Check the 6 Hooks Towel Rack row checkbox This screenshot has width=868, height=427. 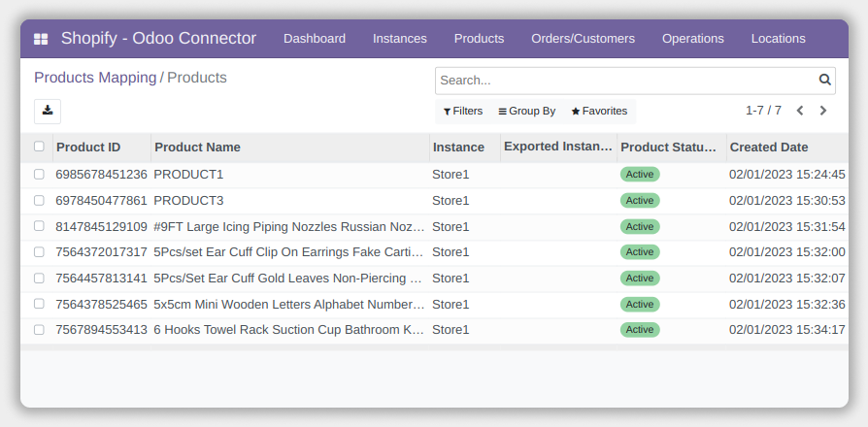[x=39, y=330]
